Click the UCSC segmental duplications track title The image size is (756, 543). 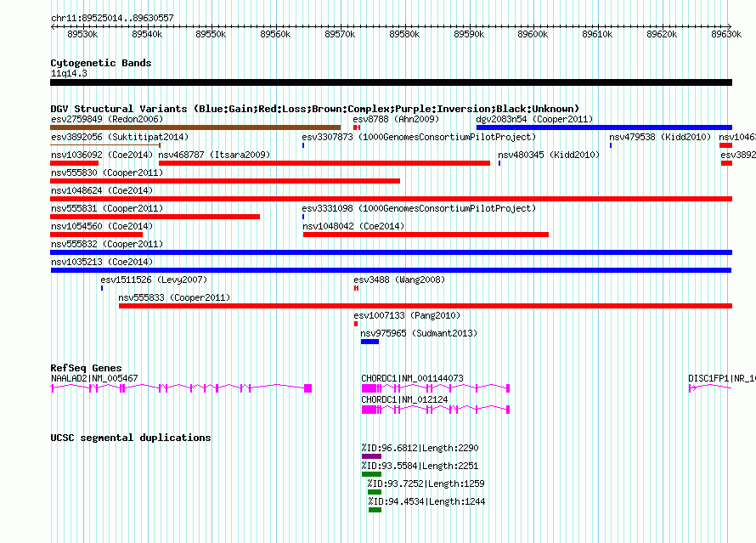pyautogui.click(x=131, y=438)
